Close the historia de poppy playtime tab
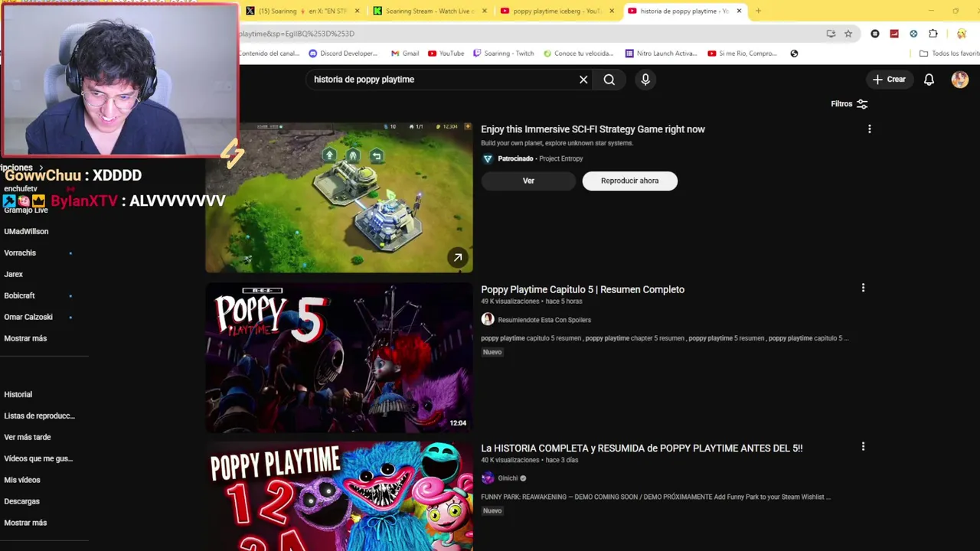This screenshot has height=551, width=980. [x=739, y=11]
